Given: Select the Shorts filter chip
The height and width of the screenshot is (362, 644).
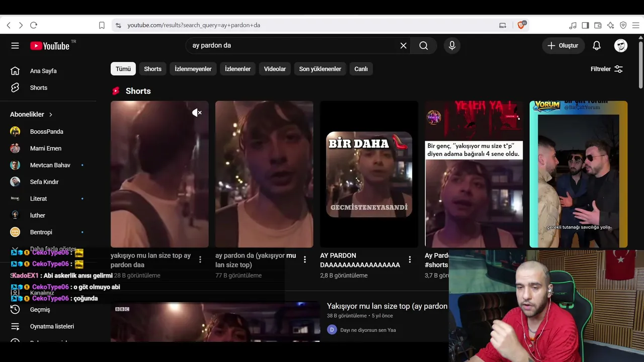Looking at the screenshot, I should pyautogui.click(x=153, y=69).
